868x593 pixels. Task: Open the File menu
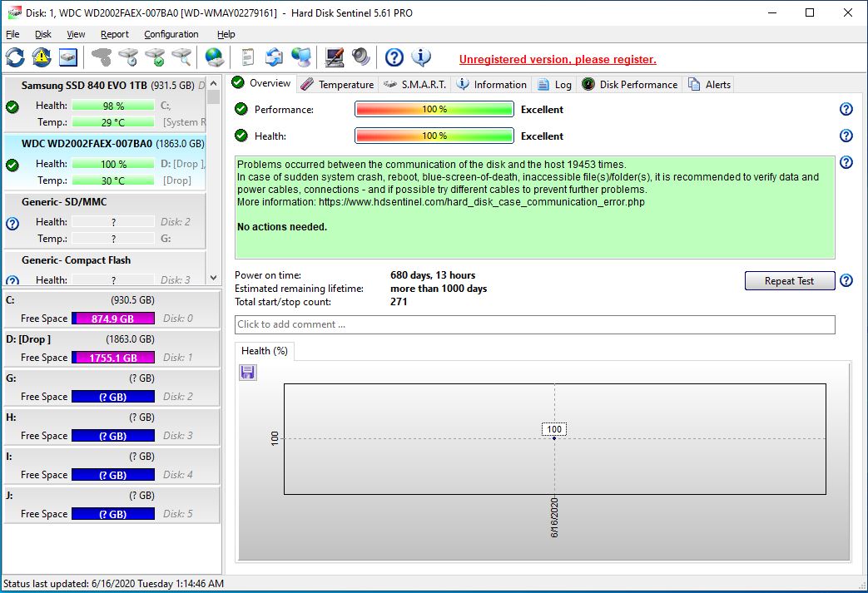pos(12,34)
